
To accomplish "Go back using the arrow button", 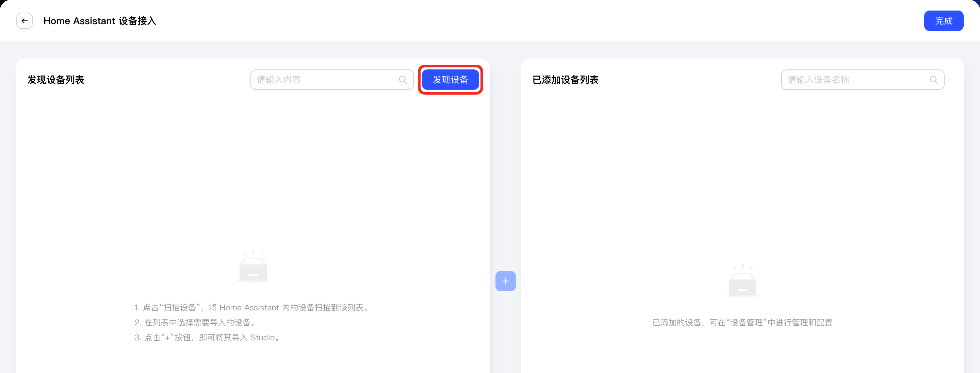I will (x=24, y=20).
